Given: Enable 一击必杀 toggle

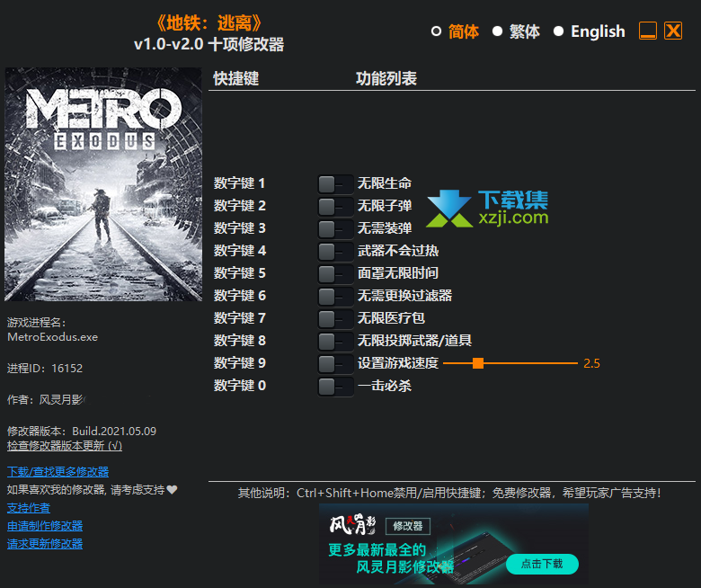Looking at the screenshot, I should tap(335, 386).
